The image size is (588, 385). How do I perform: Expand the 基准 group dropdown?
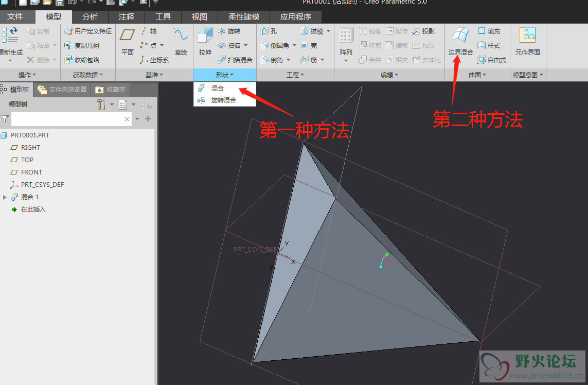(x=154, y=75)
